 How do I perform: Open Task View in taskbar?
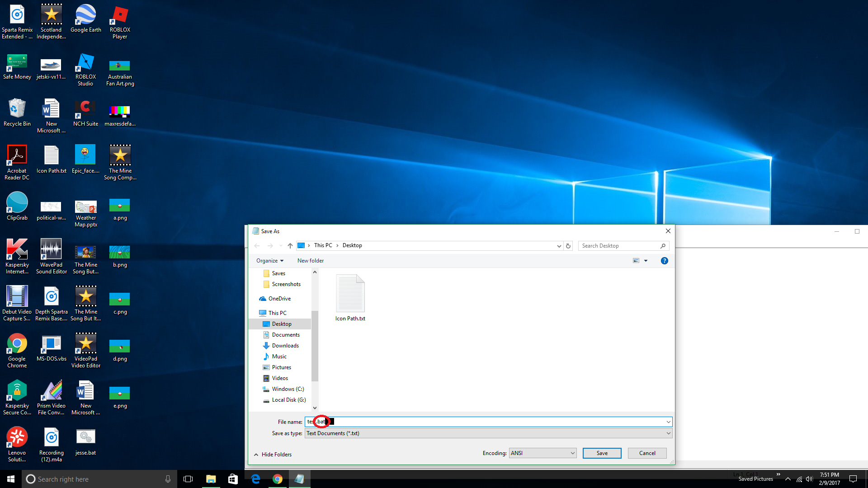188,479
